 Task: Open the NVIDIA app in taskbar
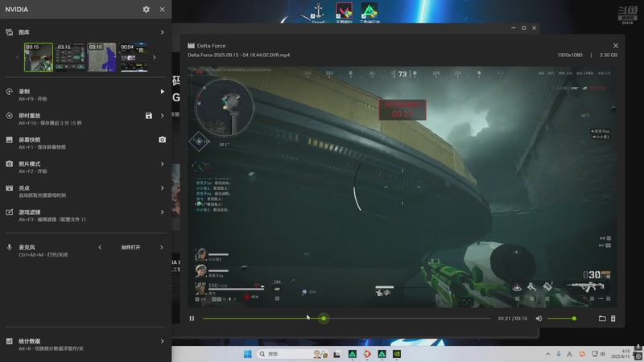click(397, 354)
